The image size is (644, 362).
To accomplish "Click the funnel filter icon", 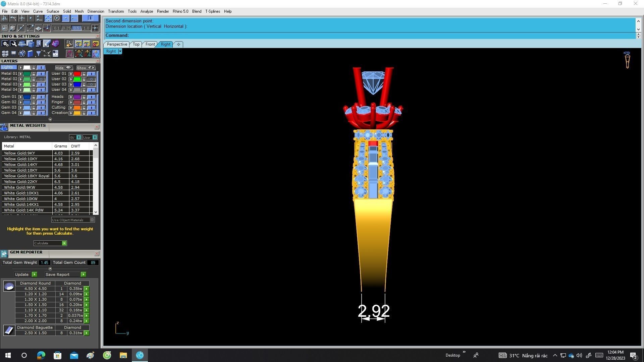I will point(39,54).
